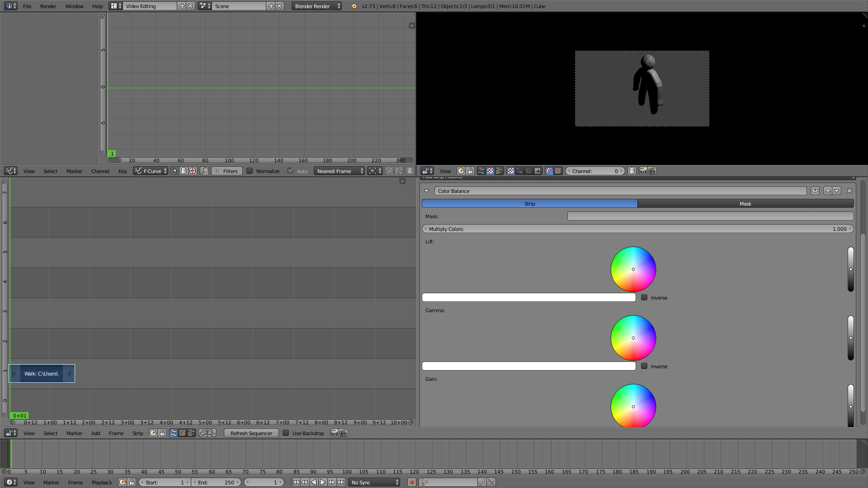Image resolution: width=868 pixels, height=488 pixels.
Task: Click the luma waveform display icon
Action: 519,171
